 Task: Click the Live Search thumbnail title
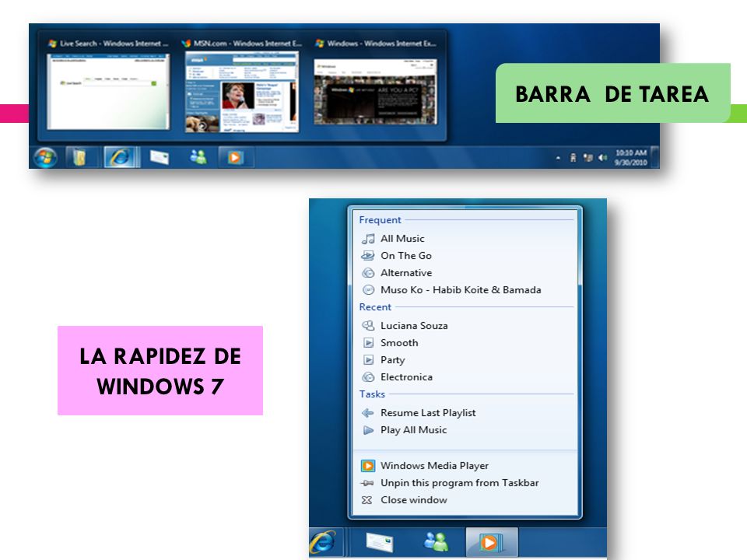coord(114,44)
